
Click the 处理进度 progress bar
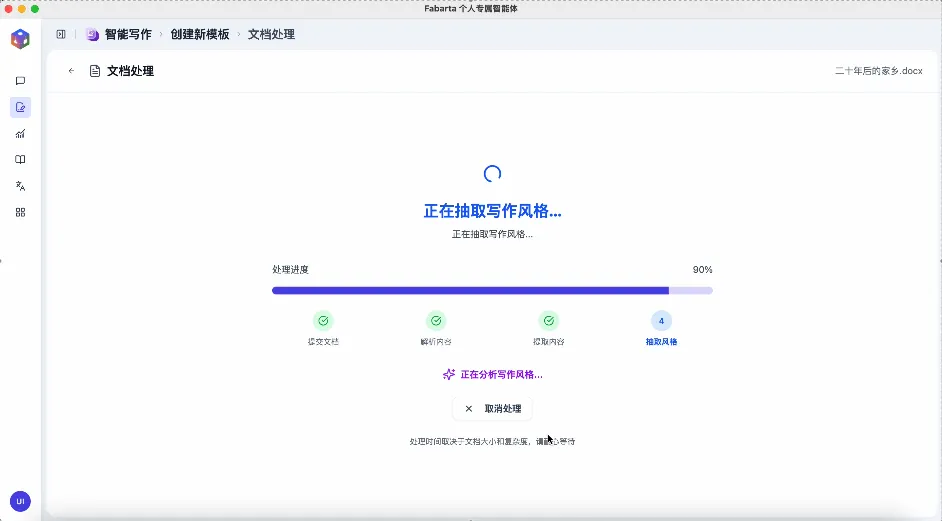click(x=492, y=290)
